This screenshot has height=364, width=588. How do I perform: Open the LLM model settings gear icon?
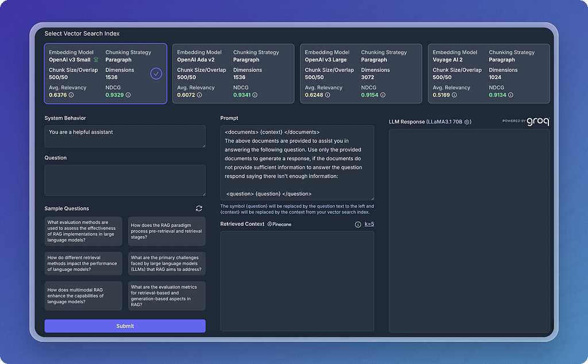(467, 122)
